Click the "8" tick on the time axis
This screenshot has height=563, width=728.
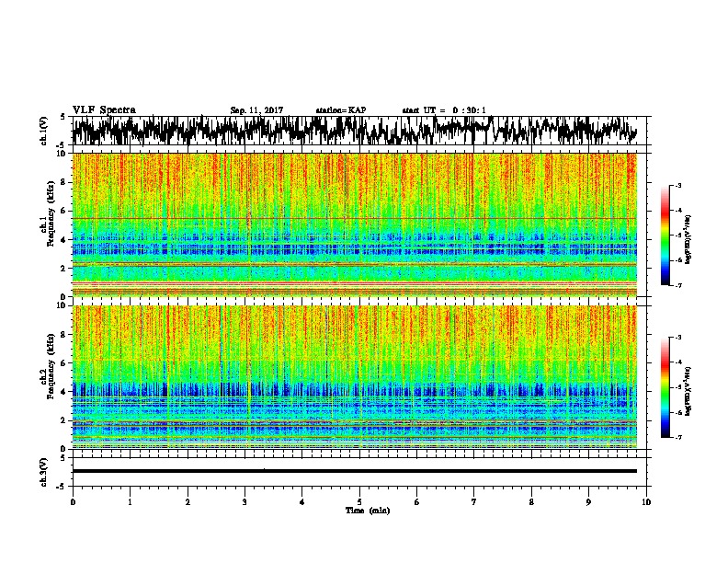pos(531,502)
